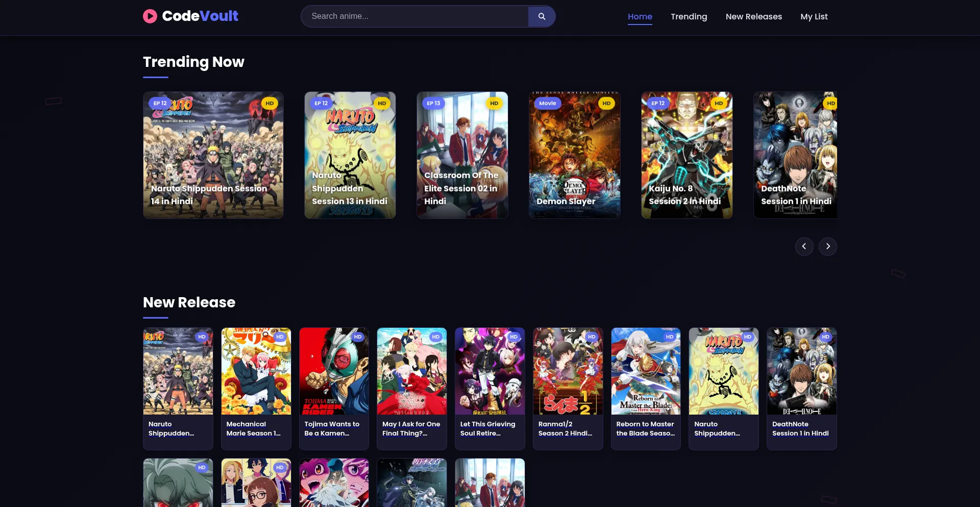Click EP 12 badge on Naruto Session 13 card
The width and height of the screenshot is (980, 507).
coord(321,103)
